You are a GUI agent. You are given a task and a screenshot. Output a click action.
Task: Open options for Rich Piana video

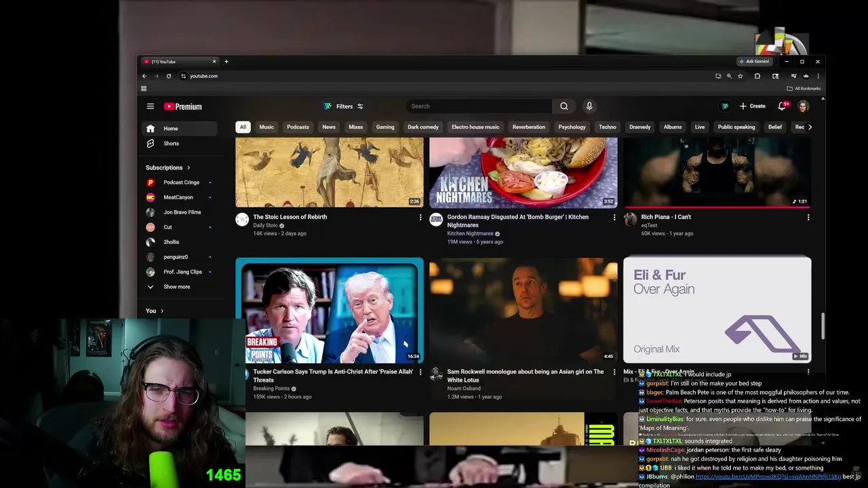coord(808,218)
